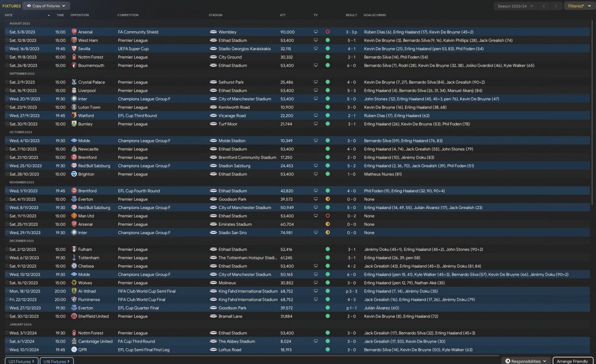Click the stadium icon beside Selhurst Park
The width and height of the screenshot is (596, 364).
click(x=213, y=82)
